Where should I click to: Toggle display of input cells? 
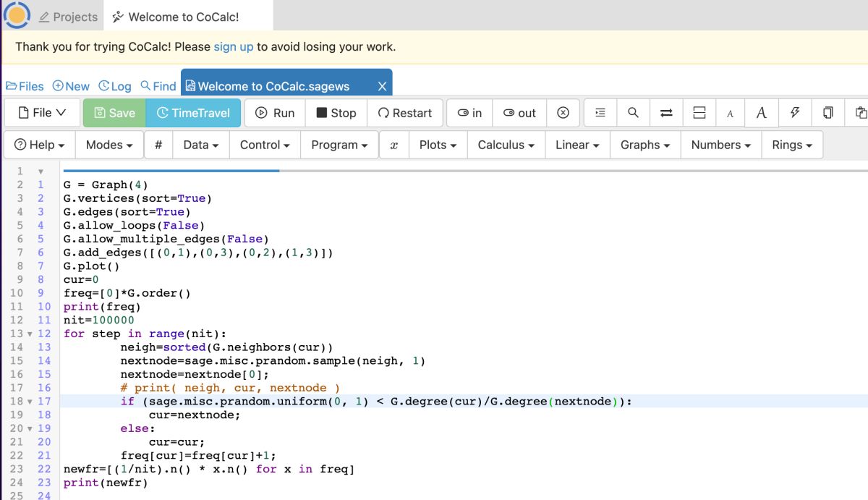pyautogui.click(x=469, y=113)
